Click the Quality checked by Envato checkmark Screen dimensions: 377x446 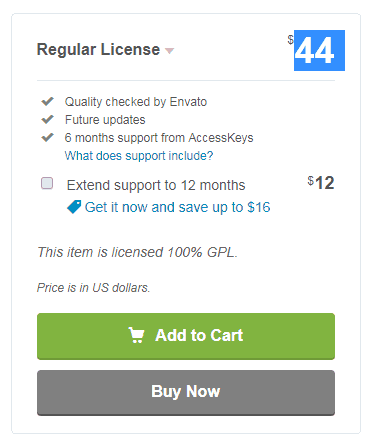[47, 101]
